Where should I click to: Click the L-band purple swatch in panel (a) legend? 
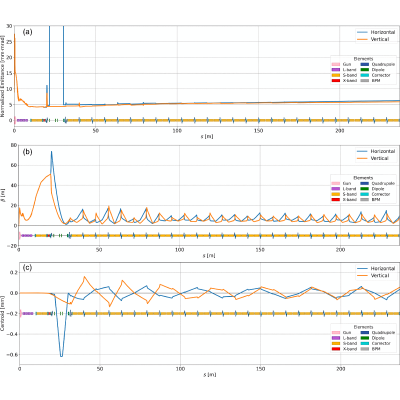tap(336, 70)
